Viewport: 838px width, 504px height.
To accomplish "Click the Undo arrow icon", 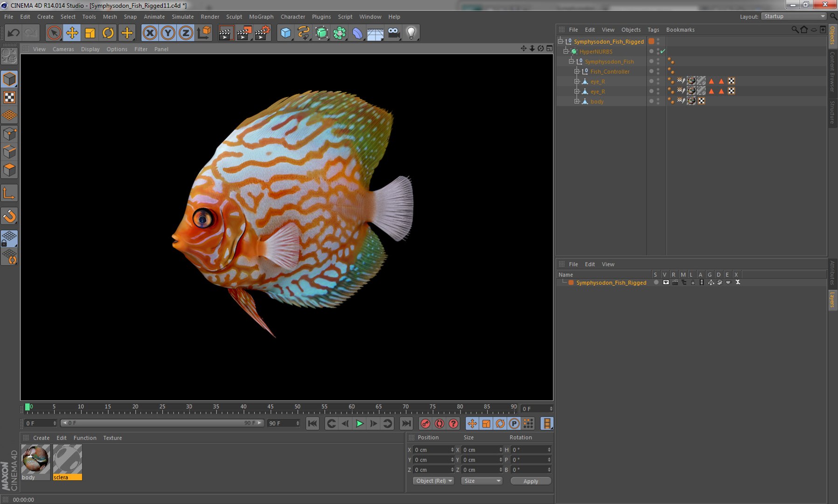I will tap(14, 33).
